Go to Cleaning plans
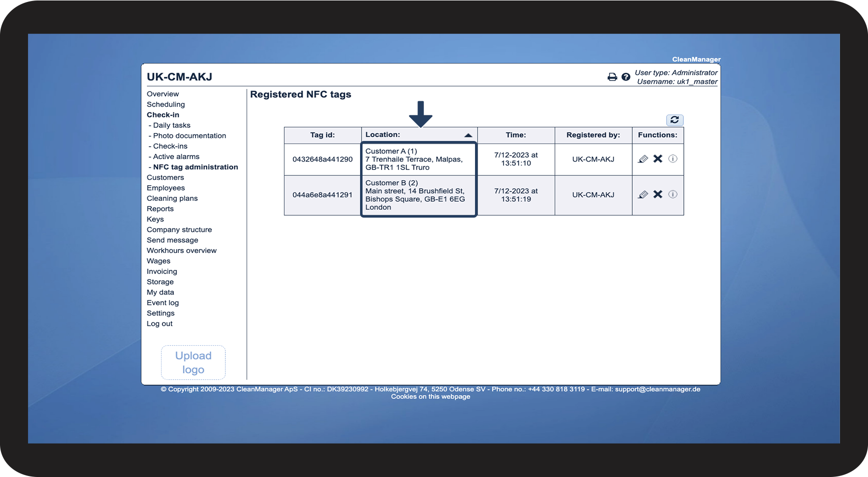Viewport: 868px width, 477px height. 172,198
